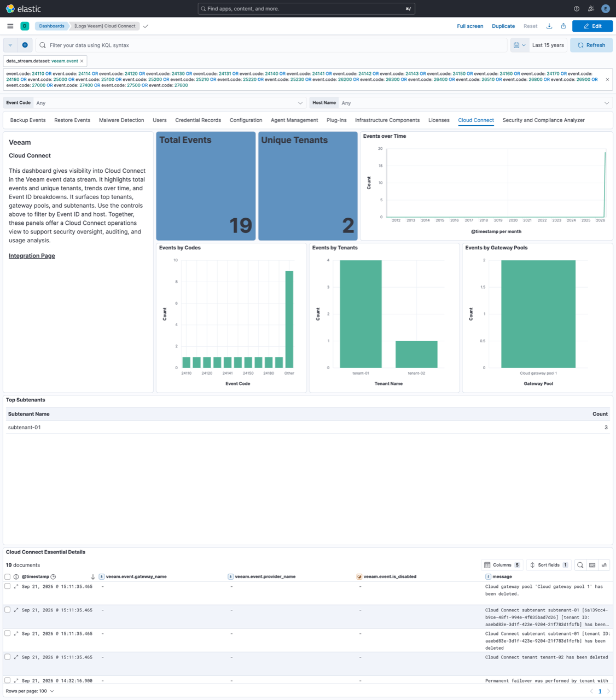Click the Cloud gateway pool 1 bar
Image resolution: width=616 pixels, height=700 pixels.
click(x=538, y=314)
